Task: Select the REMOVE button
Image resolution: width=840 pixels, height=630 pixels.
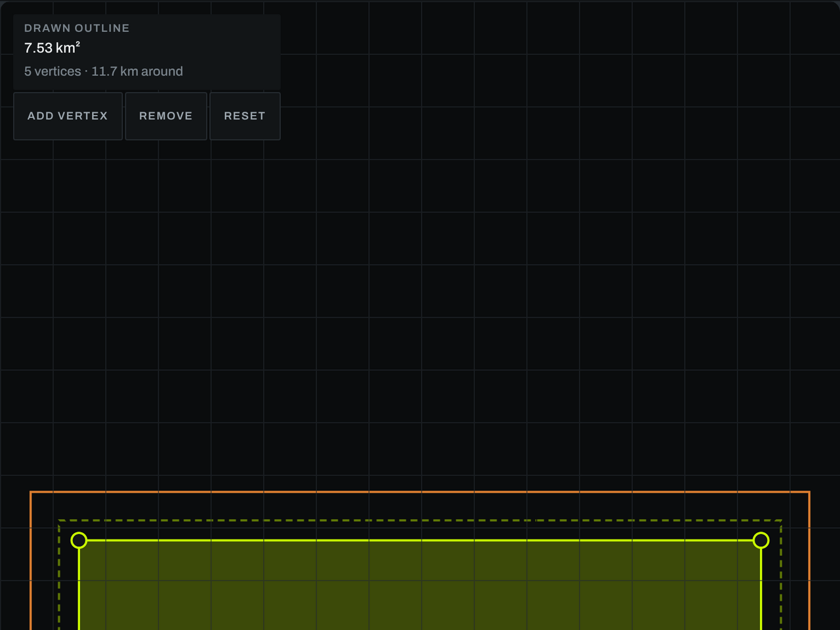Action: point(166,116)
